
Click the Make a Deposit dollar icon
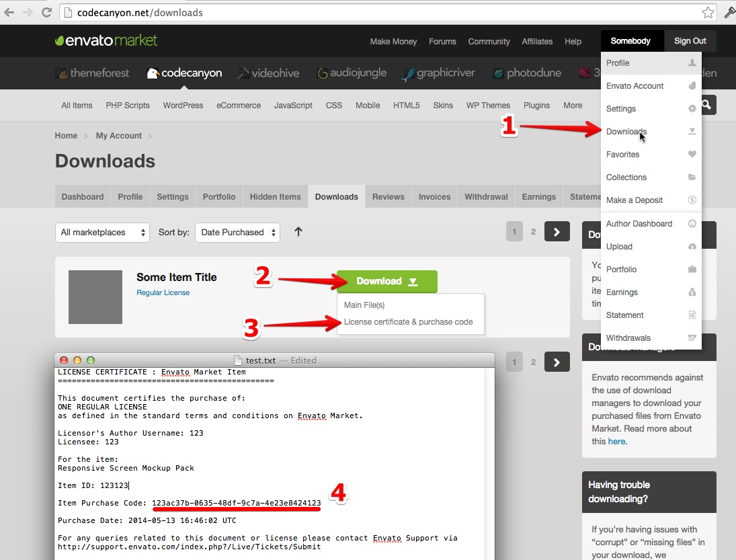[x=692, y=200]
